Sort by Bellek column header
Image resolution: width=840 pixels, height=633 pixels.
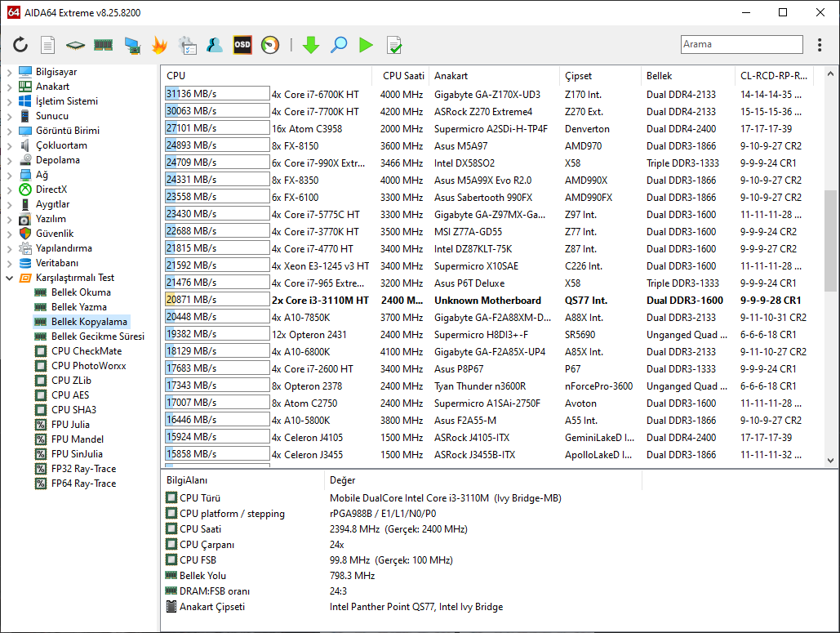pos(688,76)
